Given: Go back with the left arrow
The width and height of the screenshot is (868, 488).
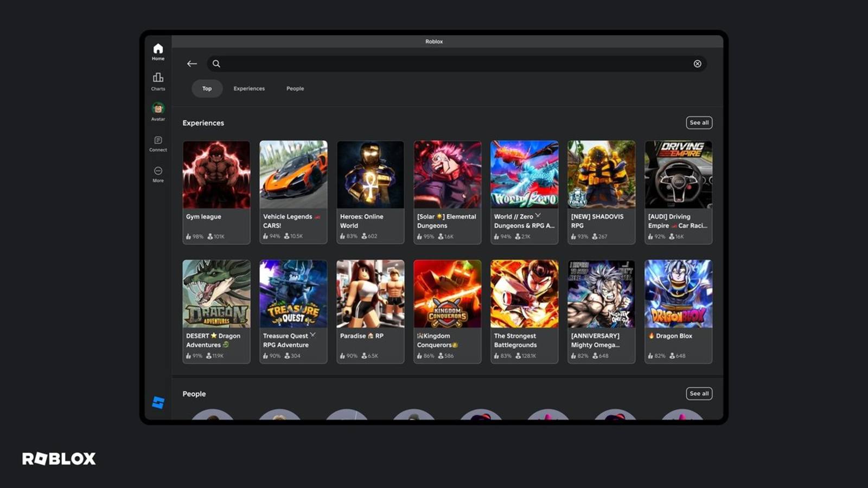Looking at the screenshot, I should [192, 63].
